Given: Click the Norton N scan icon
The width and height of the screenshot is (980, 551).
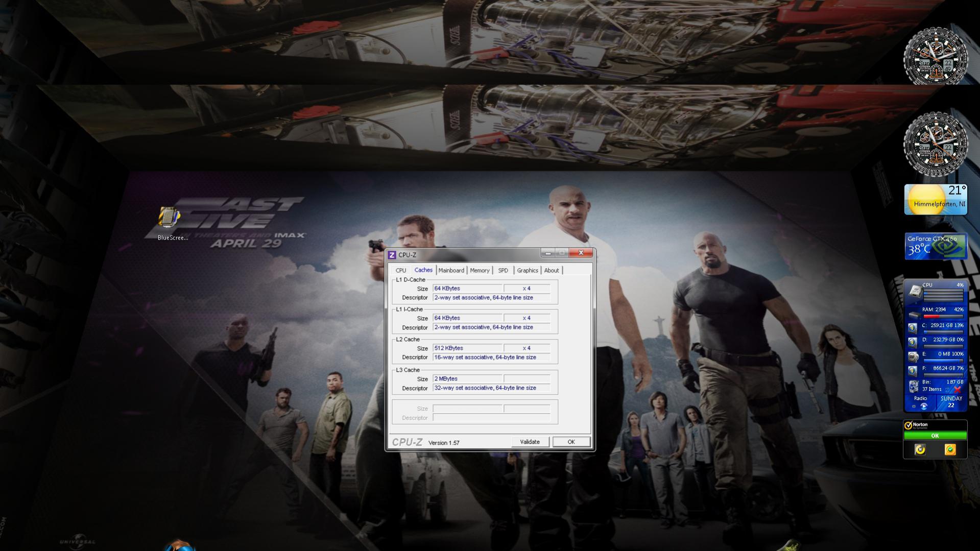Looking at the screenshot, I should click(920, 449).
